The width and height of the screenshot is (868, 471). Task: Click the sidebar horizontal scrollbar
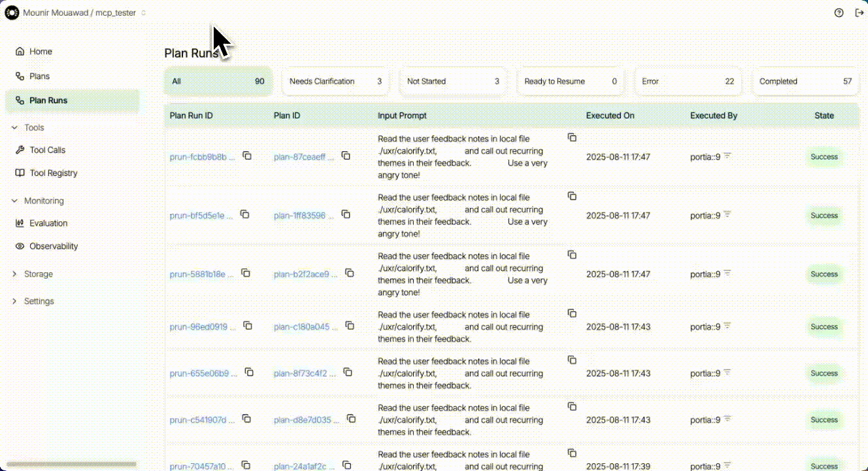71,464
